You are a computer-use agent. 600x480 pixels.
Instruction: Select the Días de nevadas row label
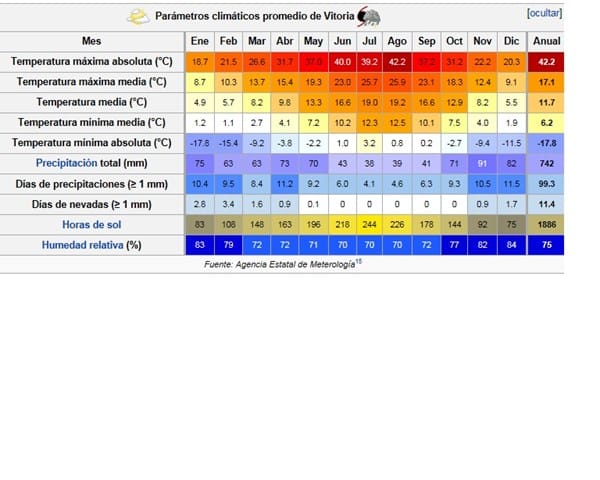(x=91, y=204)
